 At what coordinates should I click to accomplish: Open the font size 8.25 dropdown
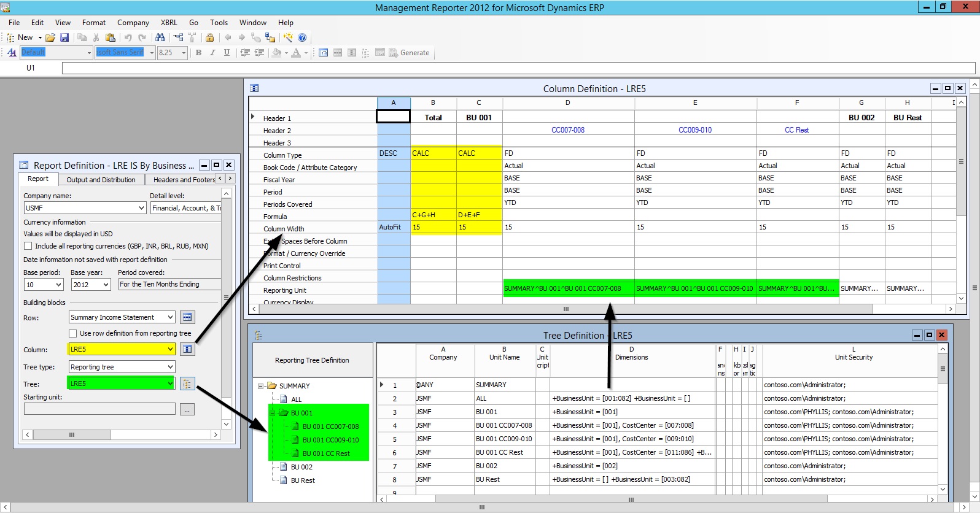click(184, 53)
